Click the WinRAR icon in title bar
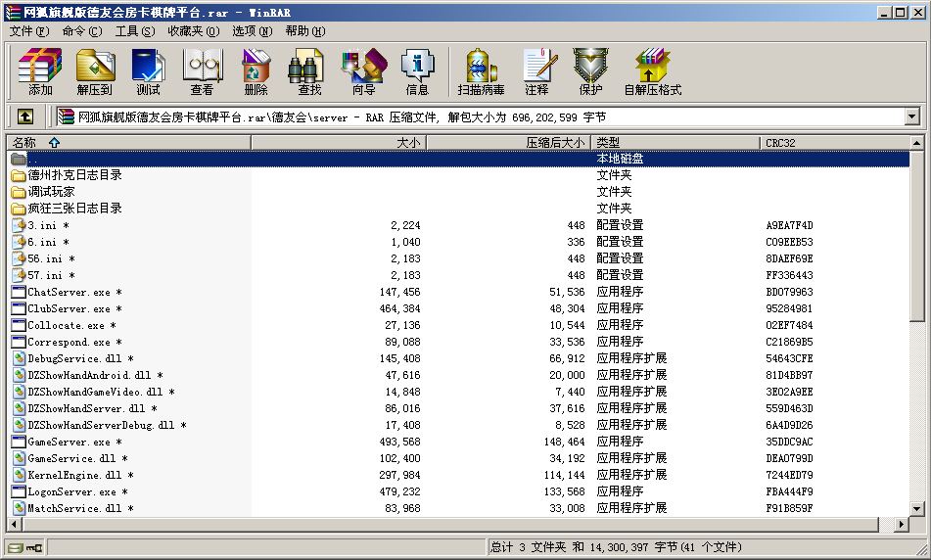This screenshot has width=931, height=560. 13,12
